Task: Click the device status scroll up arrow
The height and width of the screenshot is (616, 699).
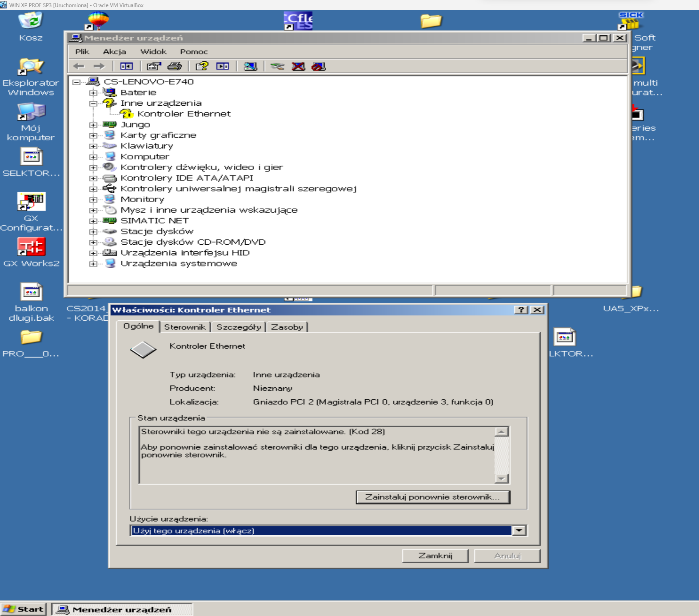Action: tap(502, 432)
